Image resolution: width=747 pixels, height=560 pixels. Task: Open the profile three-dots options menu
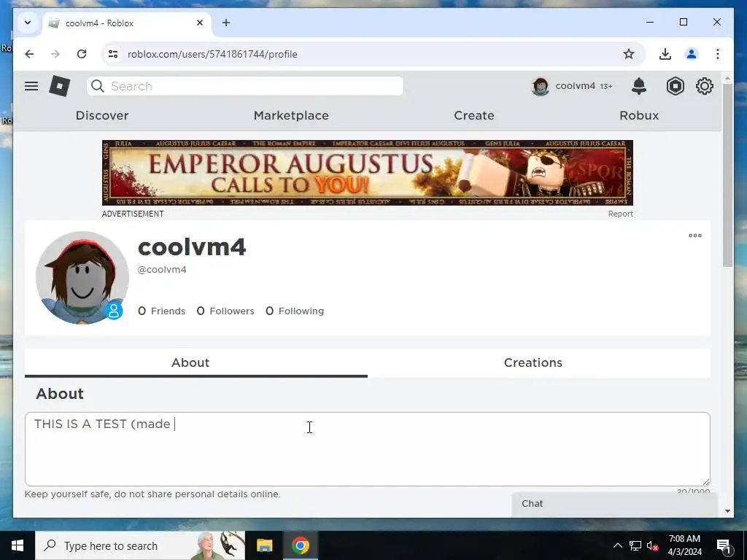coord(695,236)
